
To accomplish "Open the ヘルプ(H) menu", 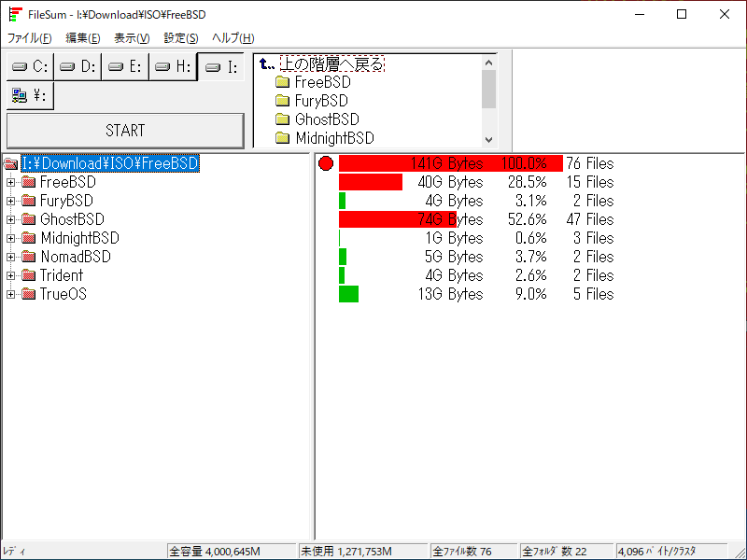I will pyautogui.click(x=233, y=38).
